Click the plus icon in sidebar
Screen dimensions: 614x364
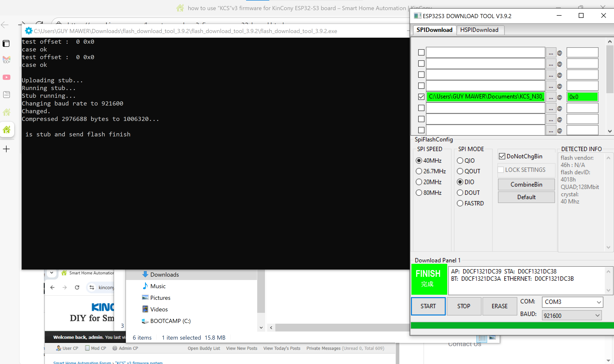point(6,149)
